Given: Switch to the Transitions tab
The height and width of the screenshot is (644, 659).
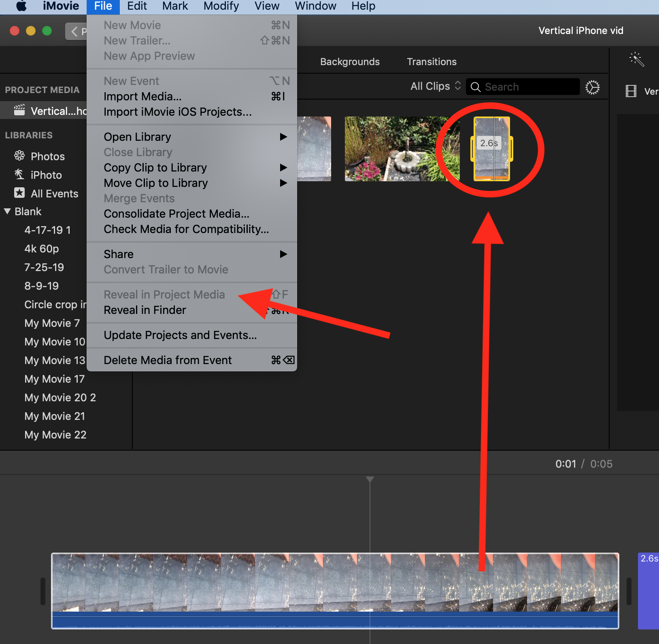Looking at the screenshot, I should [x=432, y=61].
